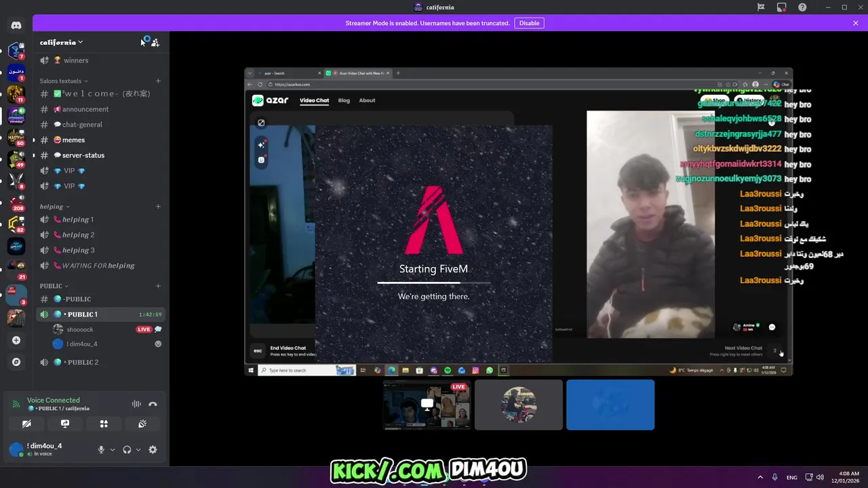Open server icon with 50 badge
This screenshot has width=868, height=488.
[16, 137]
